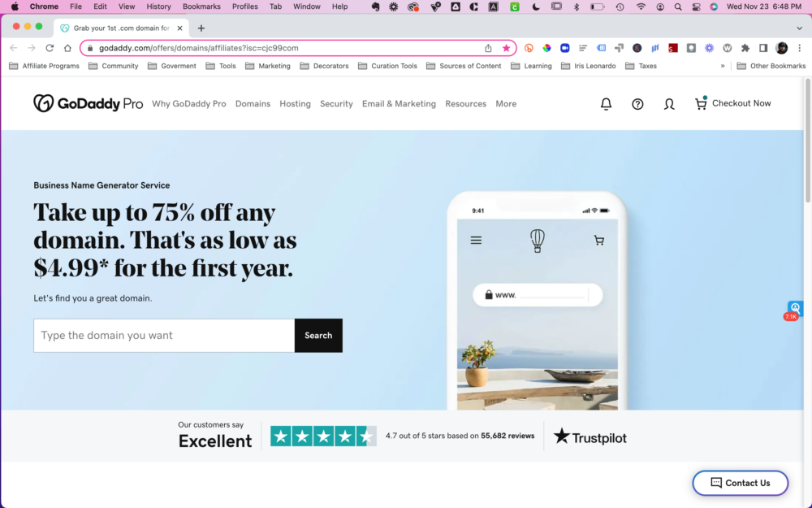The image size is (812, 508).
Task: Click the address bar URL
Action: pyautogui.click(x=199, y=48)
